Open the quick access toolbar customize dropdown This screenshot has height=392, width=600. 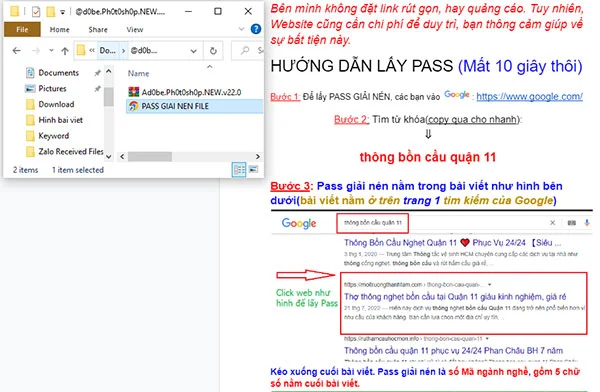point(63,12)
